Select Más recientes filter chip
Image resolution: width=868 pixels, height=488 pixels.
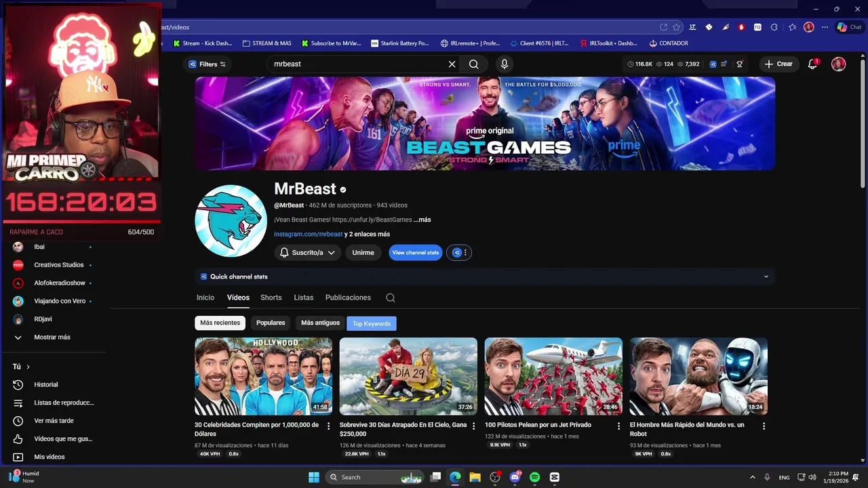click(x=220, y=323)
